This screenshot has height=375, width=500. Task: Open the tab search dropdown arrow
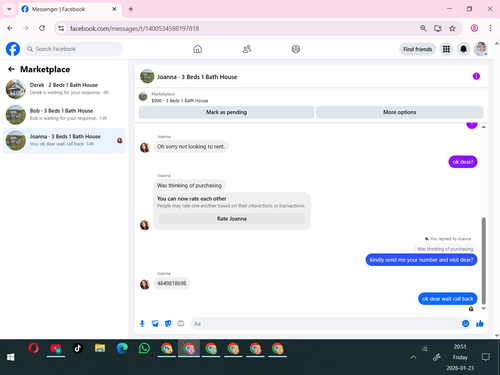[x=9, y=9]
